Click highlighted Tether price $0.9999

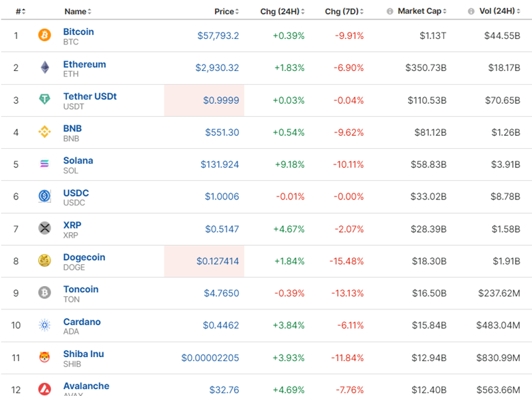(x=221, y=100)
